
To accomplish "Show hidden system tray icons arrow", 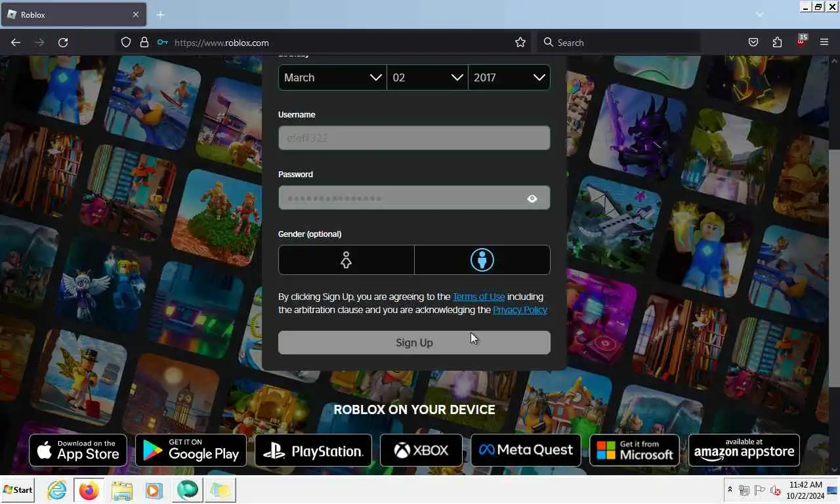I will pyautogui.click(x=730, y=490).
